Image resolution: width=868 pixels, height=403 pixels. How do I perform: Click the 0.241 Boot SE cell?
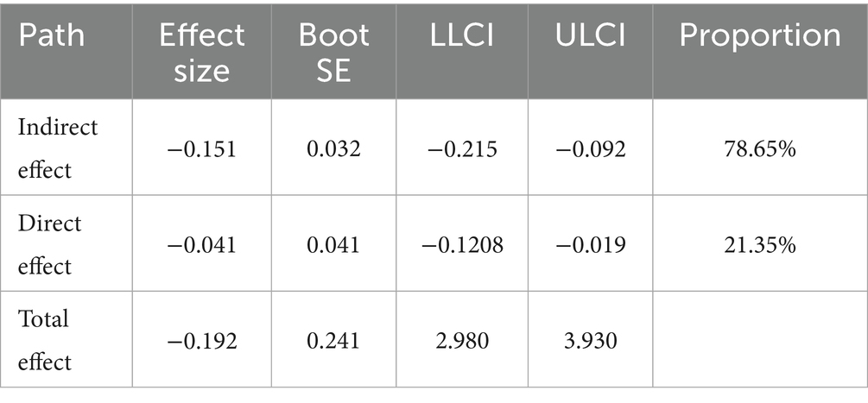[333, 340]
